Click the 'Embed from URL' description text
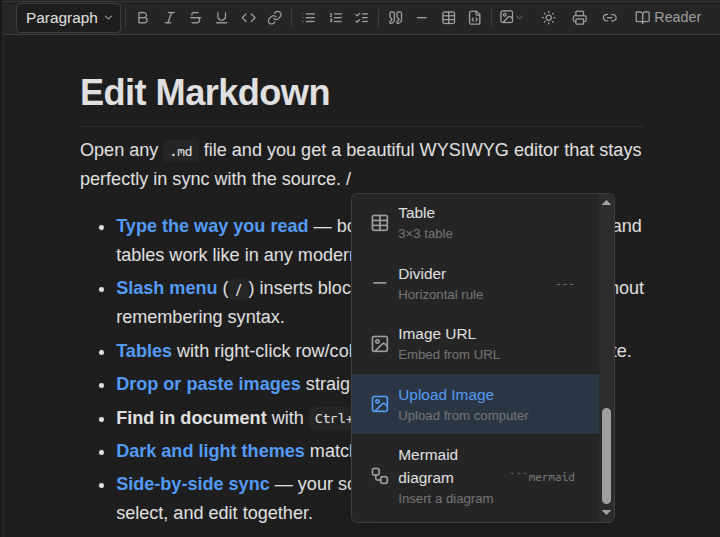 click(x=449, y=355)
